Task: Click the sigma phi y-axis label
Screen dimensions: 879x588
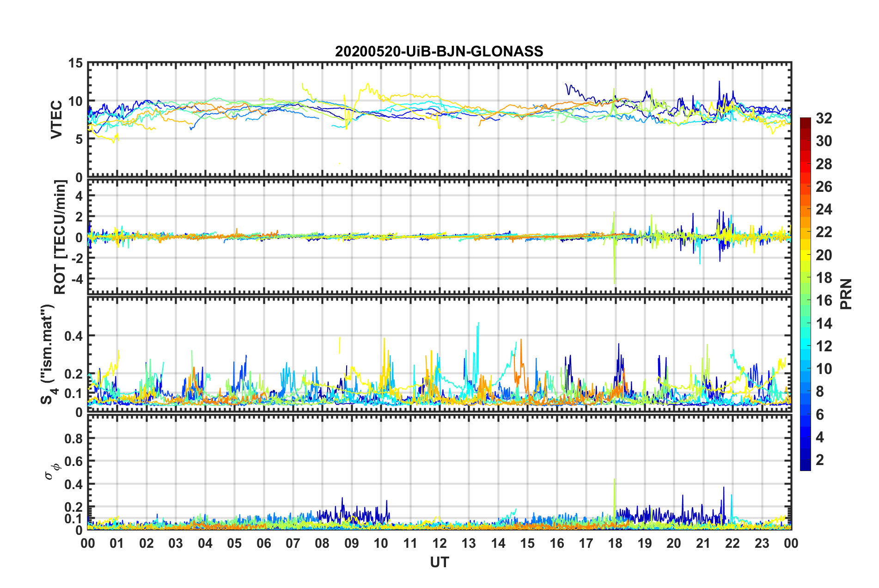Action: tap(52, 471)
